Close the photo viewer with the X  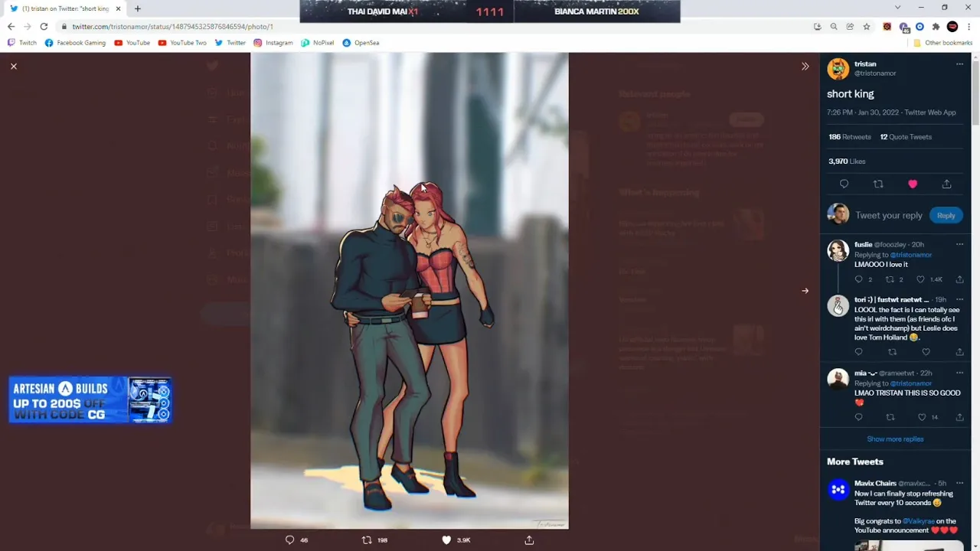tap(14, 67)
